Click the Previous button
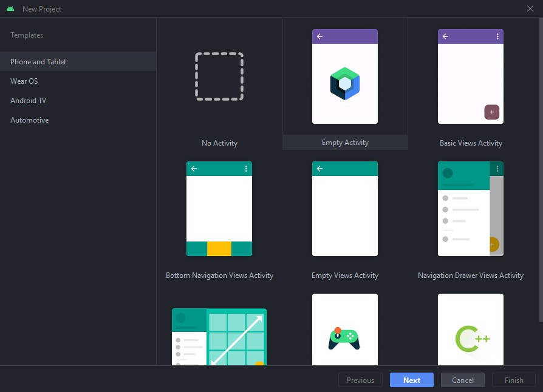543x392 pixels. click(360, 380)
